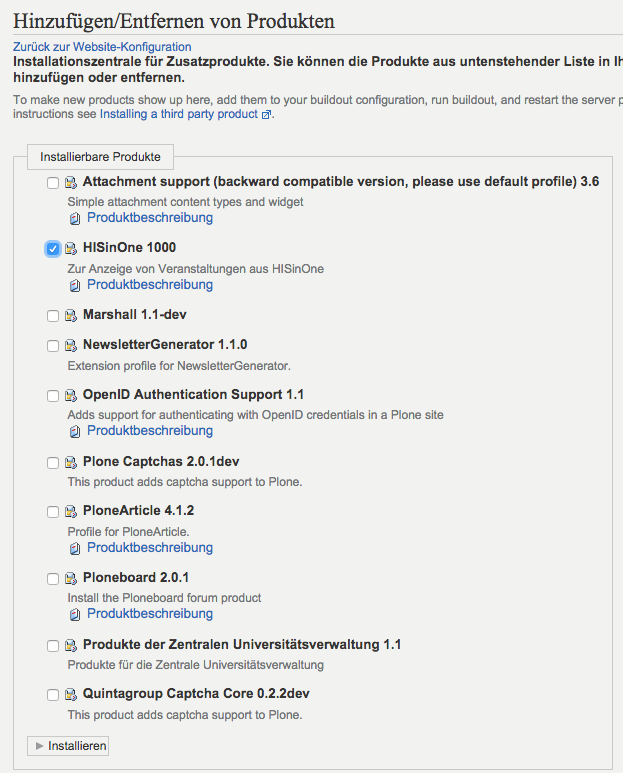
Task: Open Produktbeschreibung link under HISinOne
Action: [150, 284]
